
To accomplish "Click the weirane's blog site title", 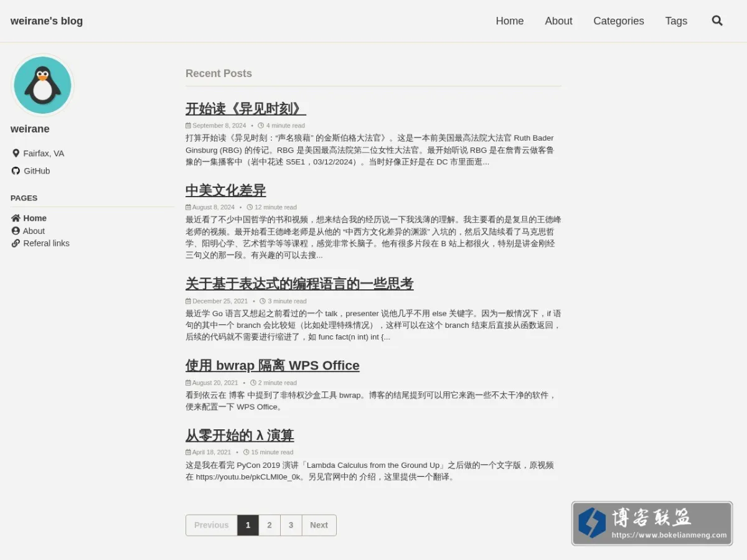I will click(47, 21).
